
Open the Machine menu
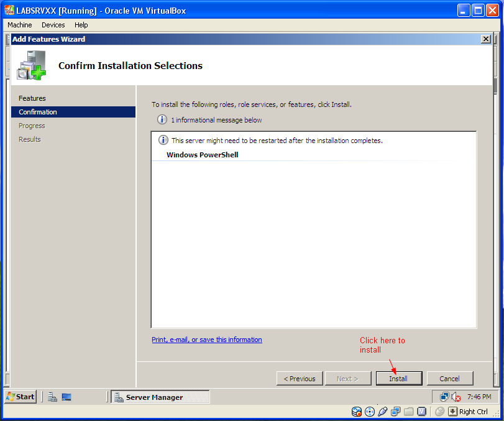click(20, 25)
